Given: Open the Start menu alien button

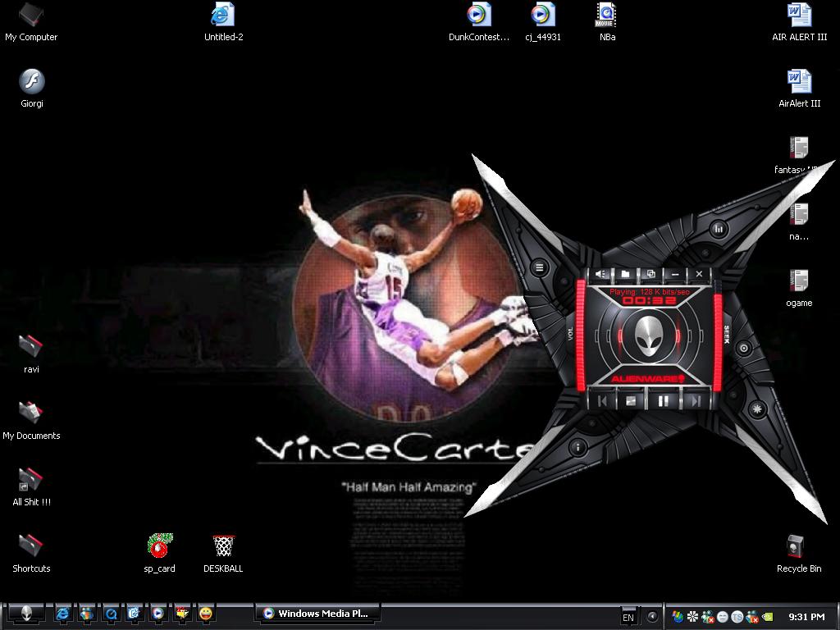Looking at the screenshot, I should click(27, 614).
